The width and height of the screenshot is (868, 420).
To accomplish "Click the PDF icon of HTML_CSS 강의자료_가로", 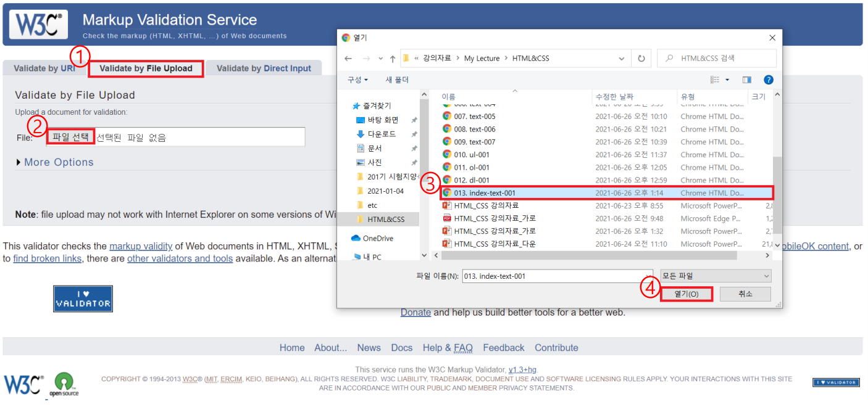I will [x=447, y=218].
